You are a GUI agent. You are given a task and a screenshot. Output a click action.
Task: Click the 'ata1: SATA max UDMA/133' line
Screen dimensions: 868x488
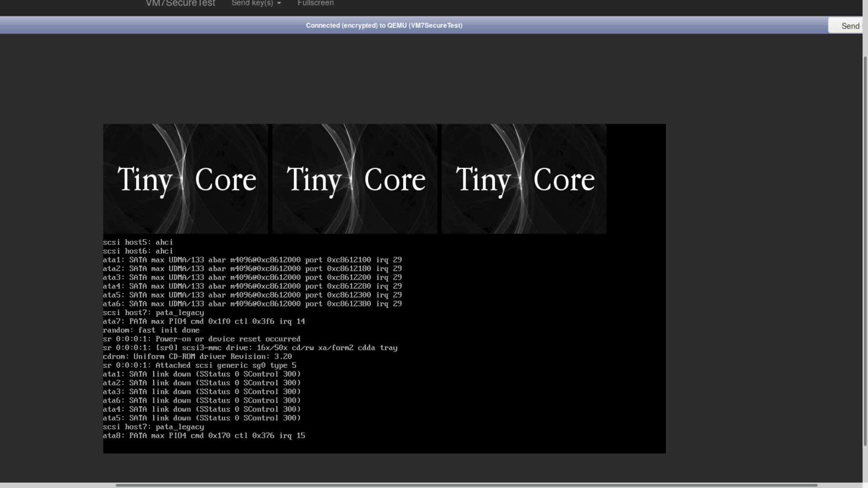(252, 260)
